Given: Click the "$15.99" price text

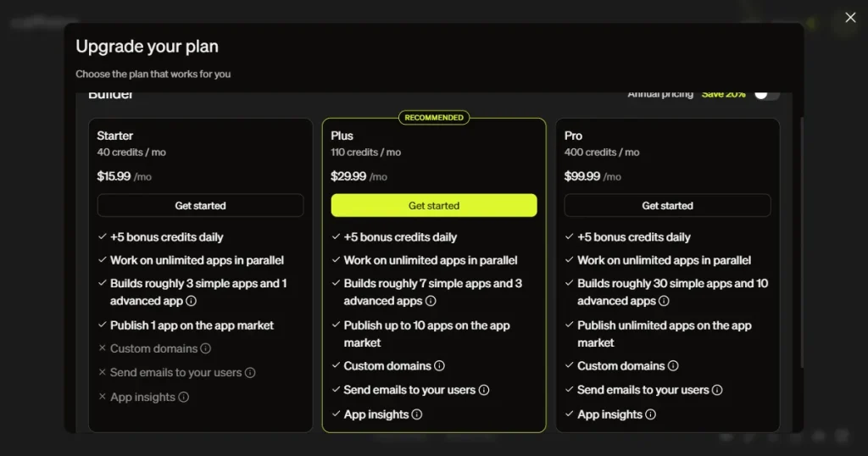Looking at the screenshot, I should (x=114, y=176).
